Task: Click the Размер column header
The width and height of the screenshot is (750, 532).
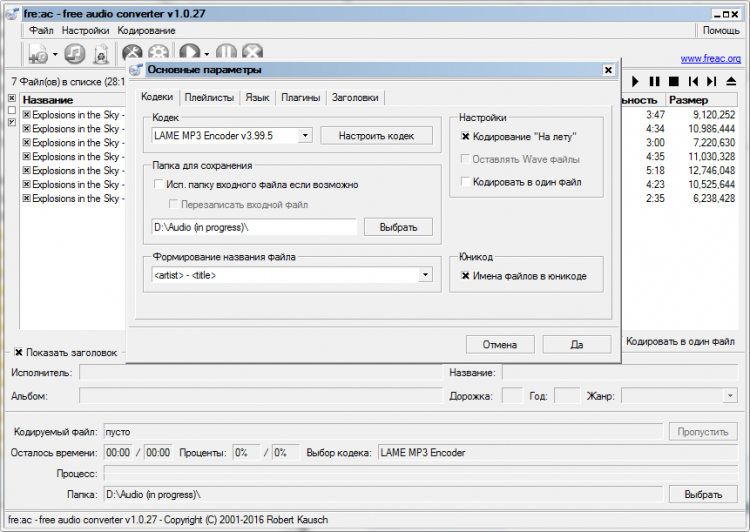Action: coord(702,100)
